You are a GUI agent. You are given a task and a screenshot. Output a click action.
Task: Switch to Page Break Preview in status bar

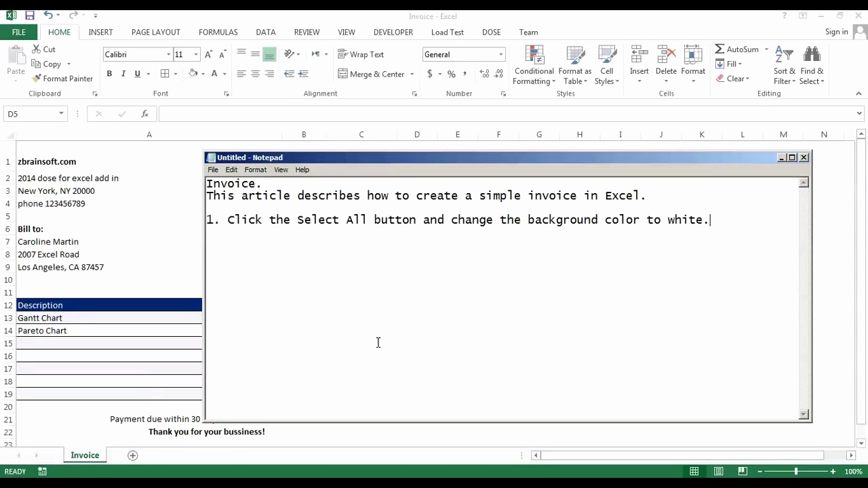pos(743,471)
